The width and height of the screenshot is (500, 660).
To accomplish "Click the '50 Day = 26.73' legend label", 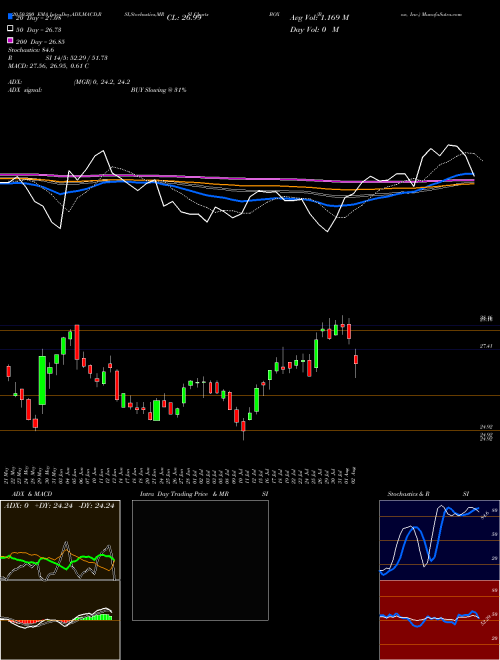I will [x=39, y=30].
